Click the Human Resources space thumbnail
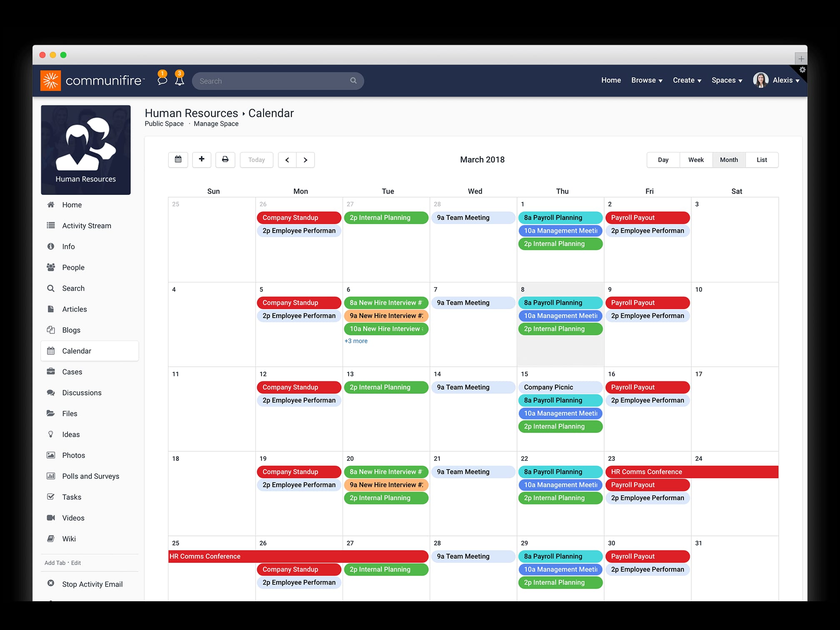 coord(86,150)
